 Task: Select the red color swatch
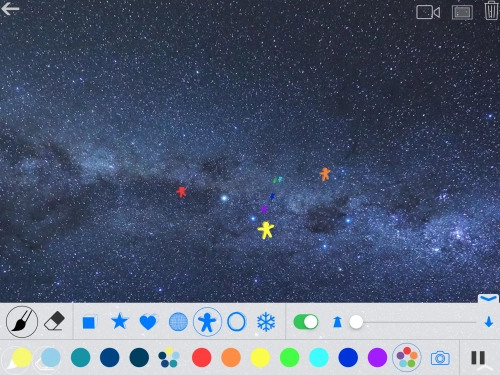201,358
